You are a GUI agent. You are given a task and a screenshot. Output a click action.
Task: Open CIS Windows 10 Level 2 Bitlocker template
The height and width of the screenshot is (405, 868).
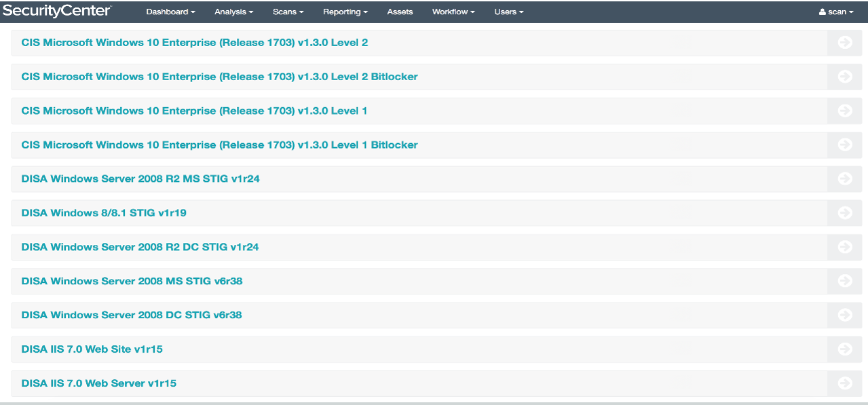click(x=219, y=77)
